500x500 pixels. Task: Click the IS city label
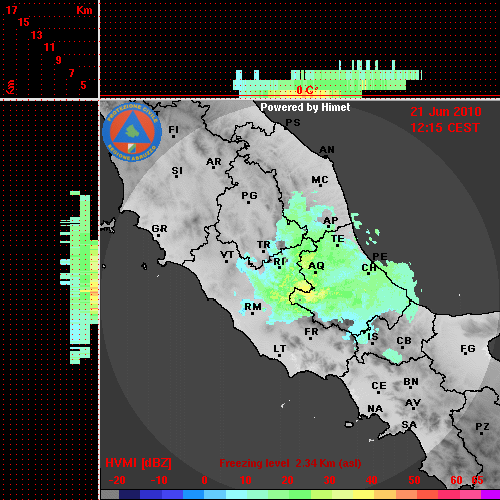coord(373,337)
